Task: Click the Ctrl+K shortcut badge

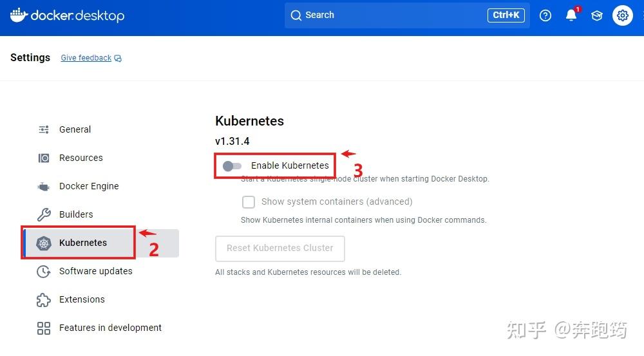Action: [506, 15]
